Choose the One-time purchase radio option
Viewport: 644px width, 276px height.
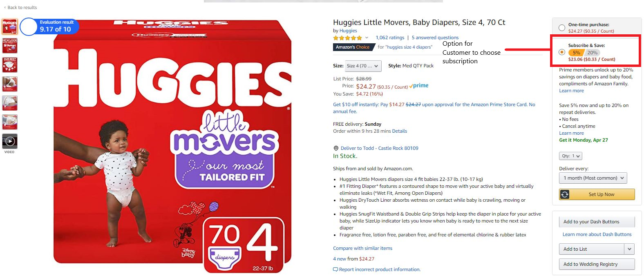(x=562, y=28)
